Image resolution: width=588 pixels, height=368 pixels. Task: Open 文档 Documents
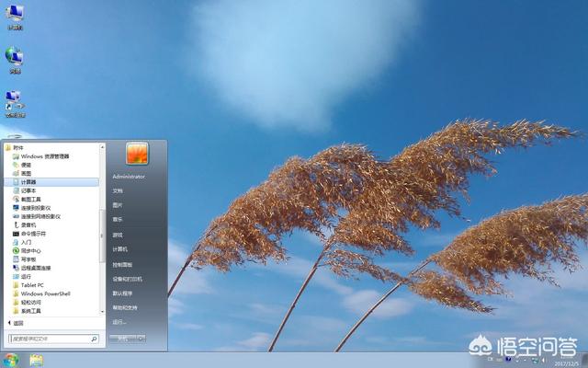pyautogui.click(x=118, y=191)
